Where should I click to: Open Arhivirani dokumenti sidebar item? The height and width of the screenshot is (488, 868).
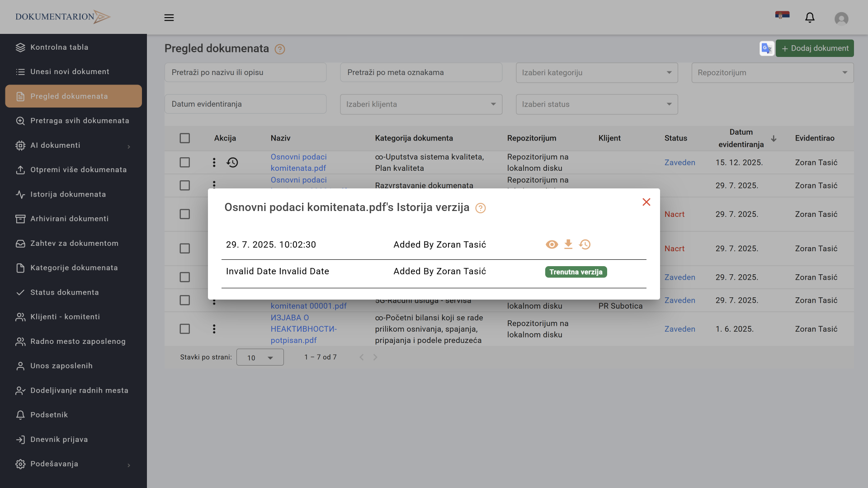tap(69, 219)
